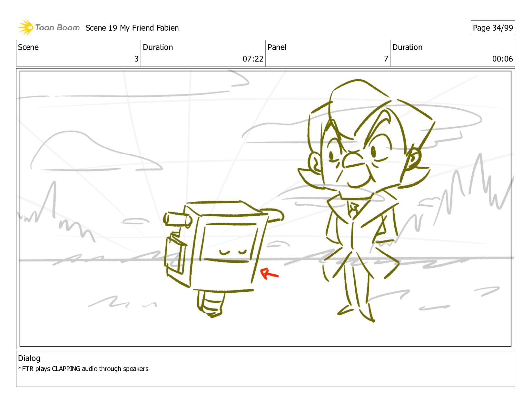
Task: Click the "Dialog" label
Action: coord(29,358)
